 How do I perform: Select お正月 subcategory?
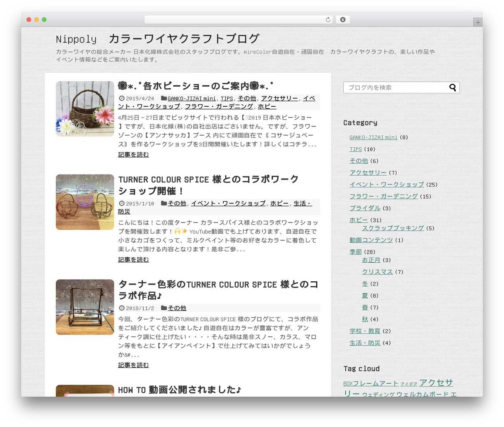(x=371, y=260)
